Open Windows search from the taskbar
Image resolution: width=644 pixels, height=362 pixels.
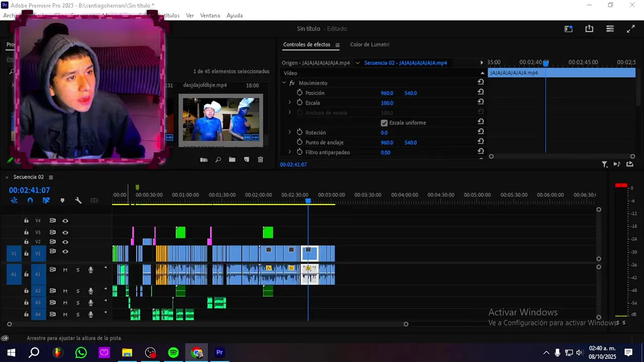tap(34, 352)
